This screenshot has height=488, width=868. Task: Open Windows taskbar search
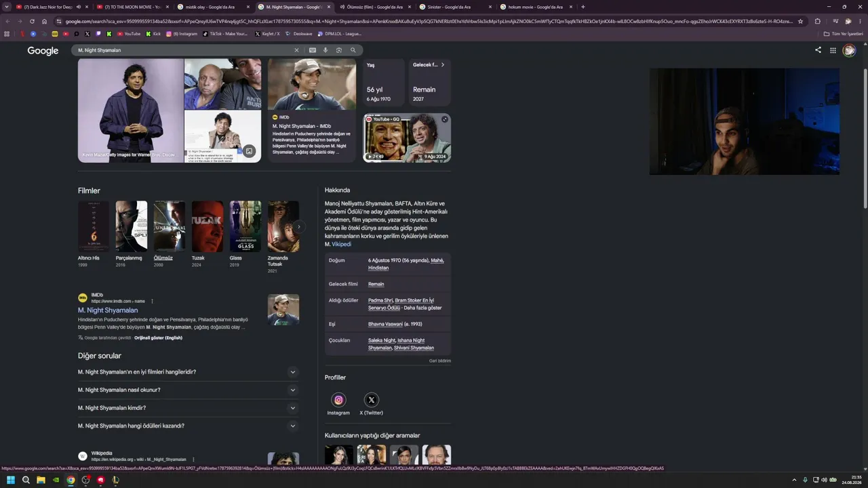(26, 480)
